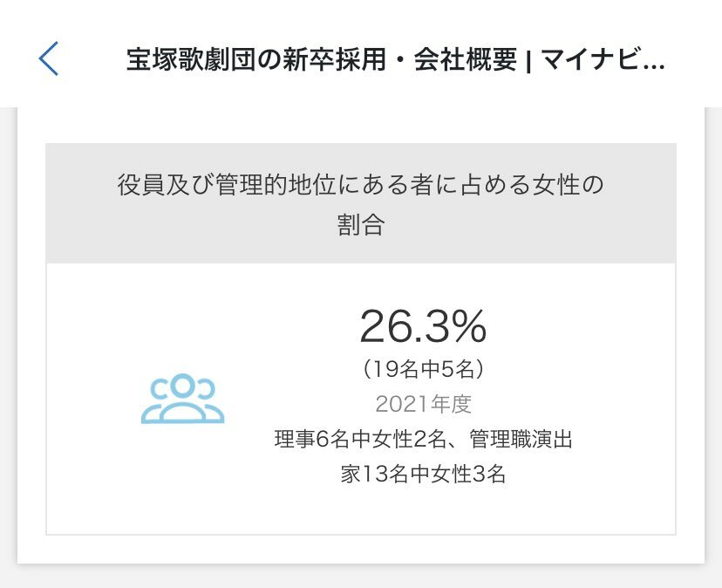Click the percent sign after 26.3

click(466, 326)
